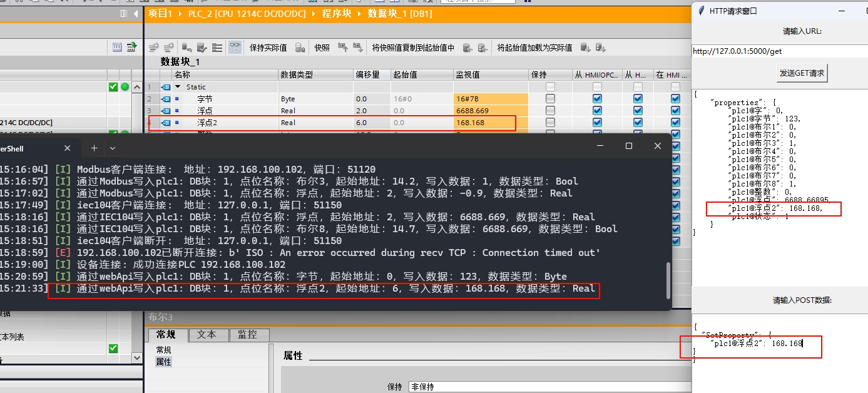
Task: Click the table view icon in project tree toolbar
Action: tap(118, 47)
